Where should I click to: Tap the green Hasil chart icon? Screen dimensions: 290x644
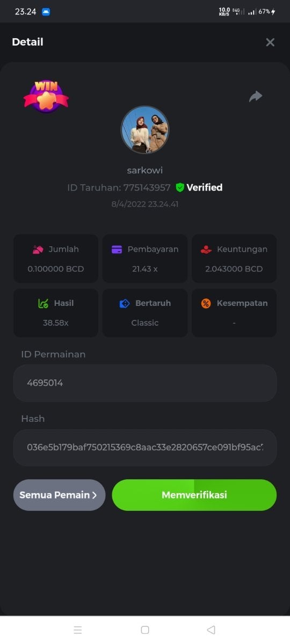(43, 303)
